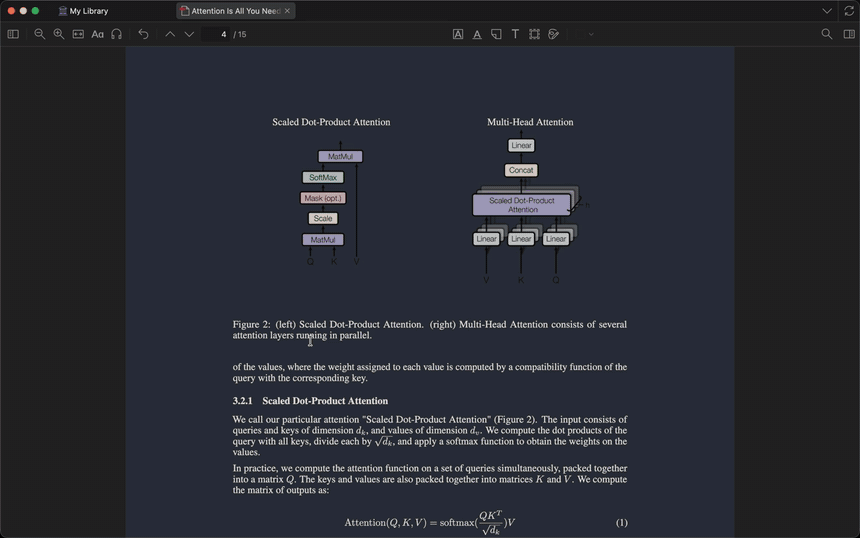Open the list of all tabs

(x=827, y=11)
